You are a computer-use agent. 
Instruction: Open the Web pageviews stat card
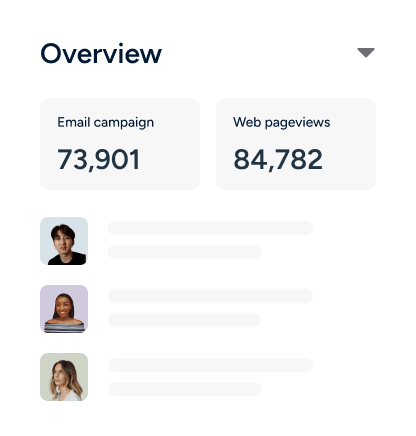pos(296,144)
